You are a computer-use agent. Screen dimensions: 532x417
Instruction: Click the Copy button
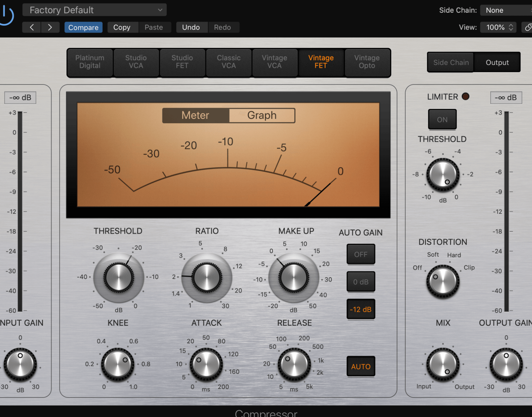point(122,27)
